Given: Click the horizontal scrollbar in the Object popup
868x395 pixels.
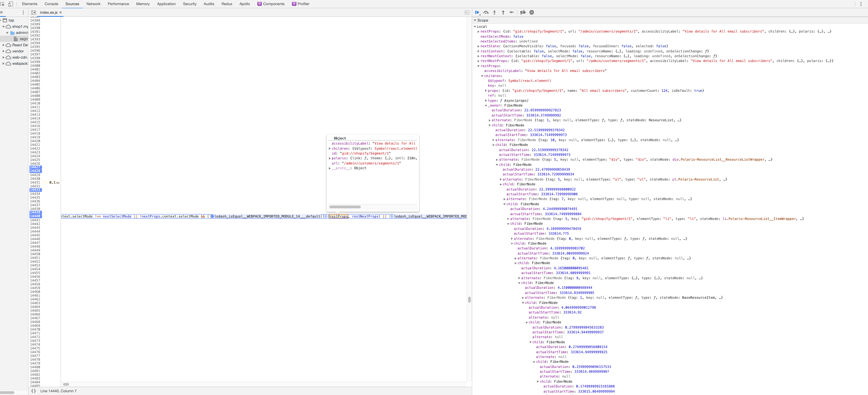Looking at the screenshot, I should (x=345, y=207).
